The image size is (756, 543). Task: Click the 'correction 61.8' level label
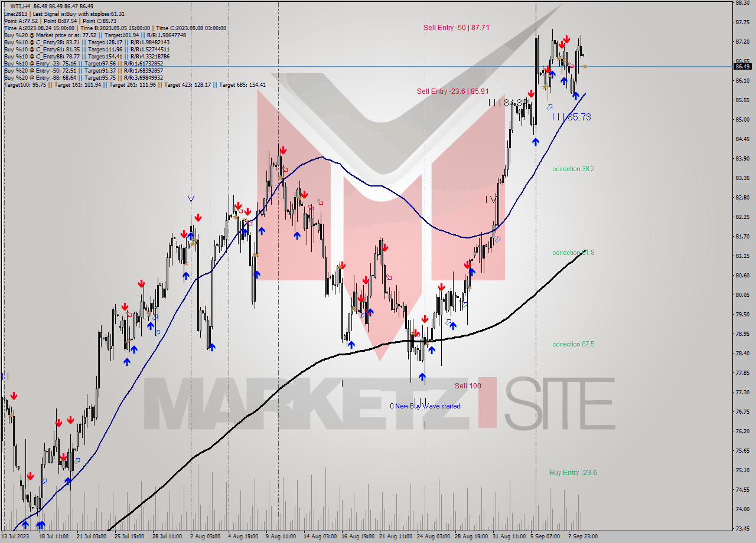point(573,253)
